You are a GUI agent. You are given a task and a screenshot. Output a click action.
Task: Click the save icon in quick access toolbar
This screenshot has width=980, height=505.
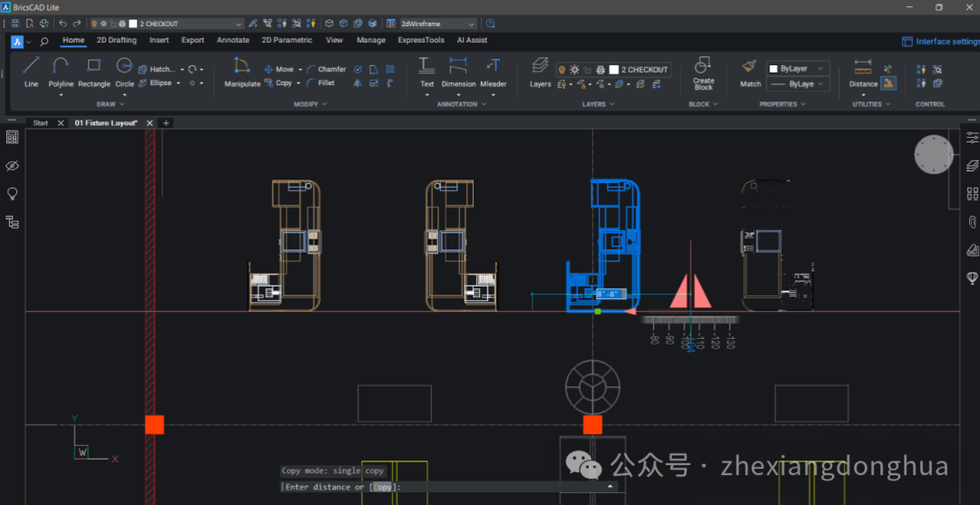(x=15, y=24)
